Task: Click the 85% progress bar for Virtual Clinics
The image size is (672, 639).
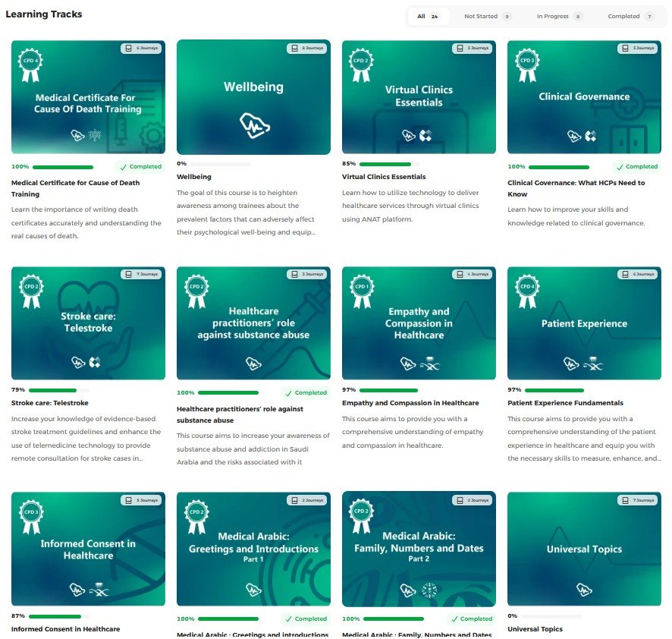Action: 387,164
